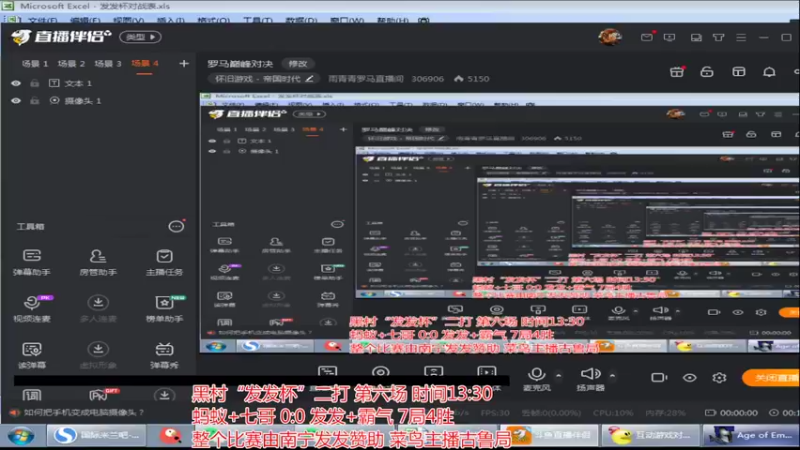Screen dimensions: 800x450
Task: Open the 类型 mode selector pill
Action: [140, 37]
